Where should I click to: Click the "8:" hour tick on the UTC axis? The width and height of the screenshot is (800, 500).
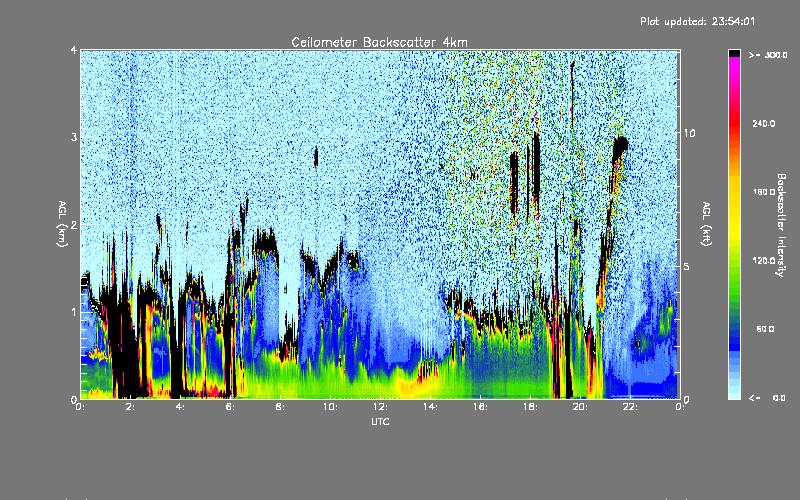coord(281,407)
